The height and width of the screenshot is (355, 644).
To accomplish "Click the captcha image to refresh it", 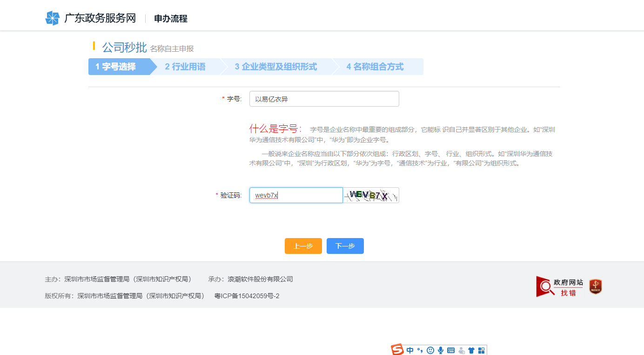I will [371, 195].
